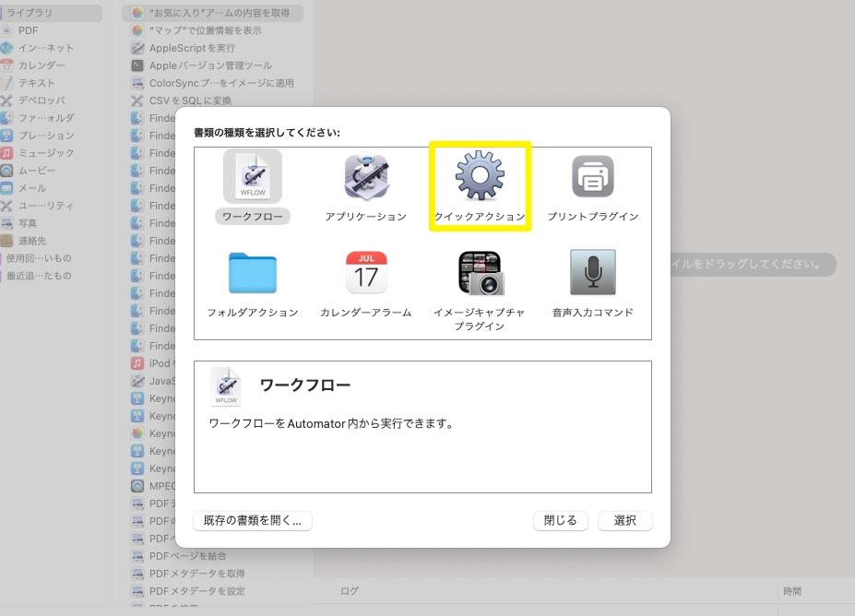Select the イメージキャプチャプラグイン icon

(x=480, y=273)
